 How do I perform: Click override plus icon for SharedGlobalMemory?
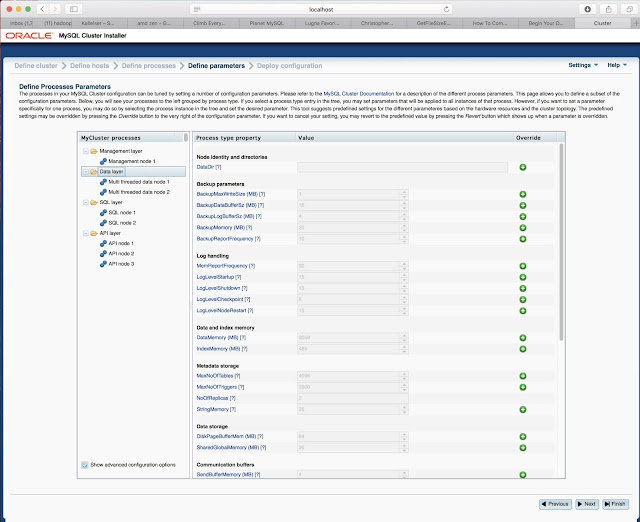tap(522, 448)
